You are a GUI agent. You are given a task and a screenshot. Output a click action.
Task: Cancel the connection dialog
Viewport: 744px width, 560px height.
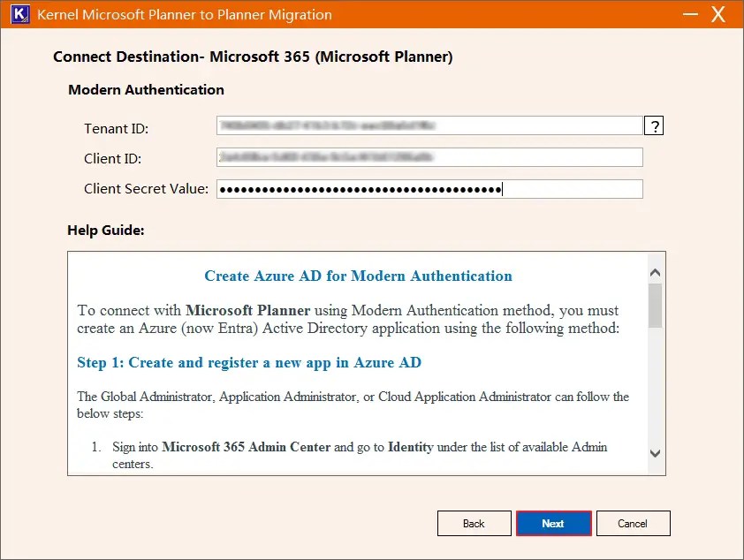(x=633, y=524)
